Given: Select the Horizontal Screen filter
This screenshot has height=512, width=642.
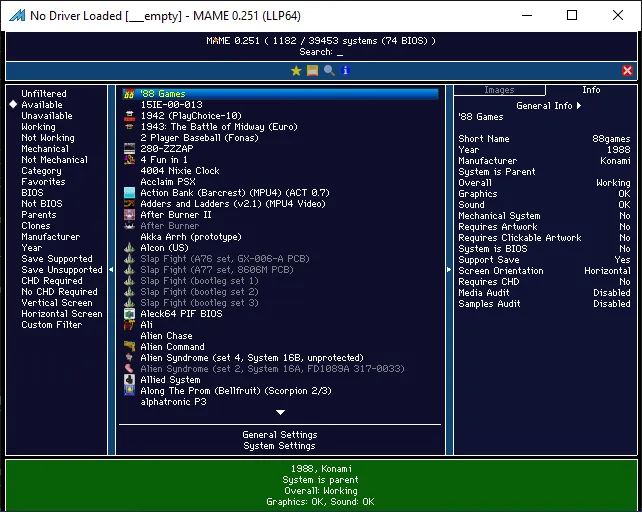Looking at the screenshot, I should [x=62, y=314].
